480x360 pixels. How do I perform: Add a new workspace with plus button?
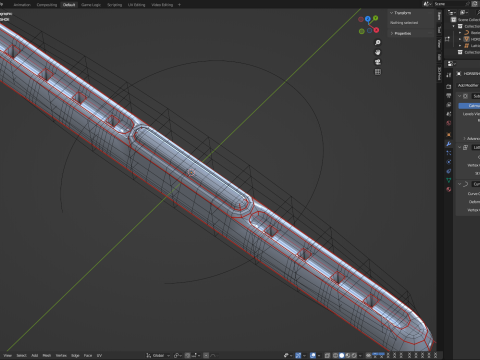coord(179,5)
